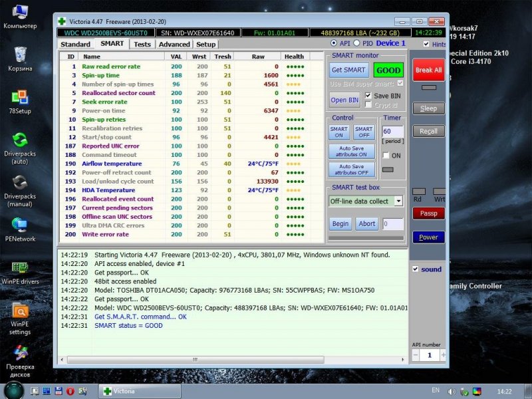Viewport: 532px width, 399px height.
Task: Open WinPE drivers desktop shortcut
Action: [x=20, y=268]
